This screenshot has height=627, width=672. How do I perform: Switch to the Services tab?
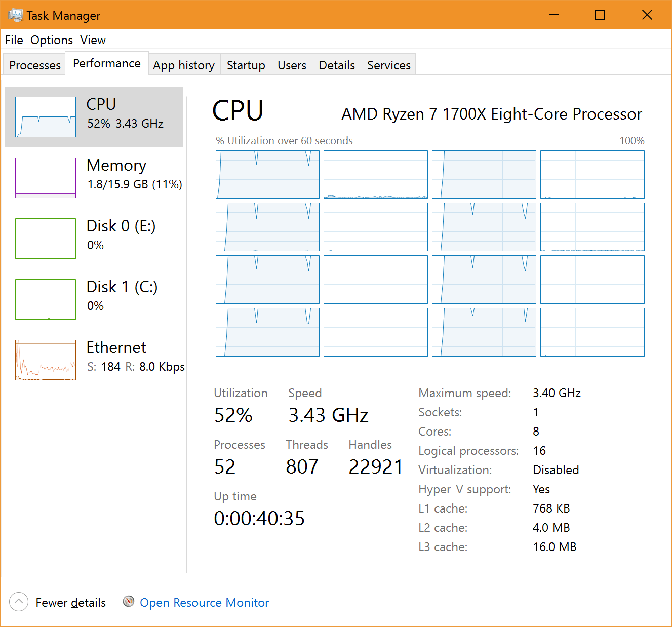[x=389, y=65]
